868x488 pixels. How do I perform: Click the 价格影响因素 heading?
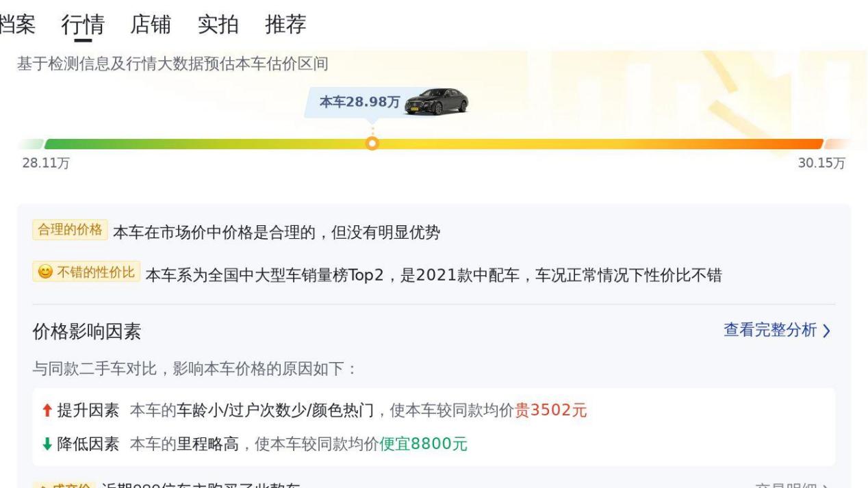pyautogui.click(x=87, y=332)
